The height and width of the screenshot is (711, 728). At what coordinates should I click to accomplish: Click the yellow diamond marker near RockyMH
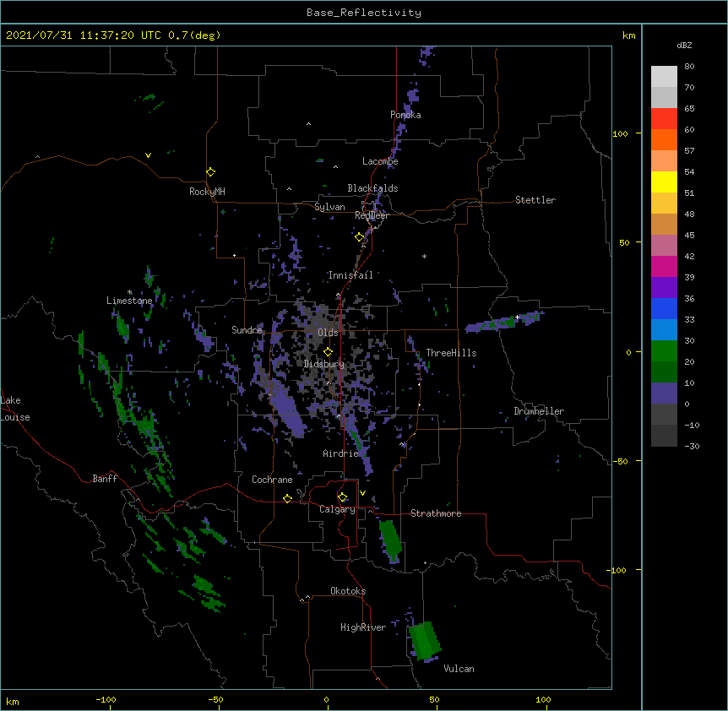click(x=211, y=172)
